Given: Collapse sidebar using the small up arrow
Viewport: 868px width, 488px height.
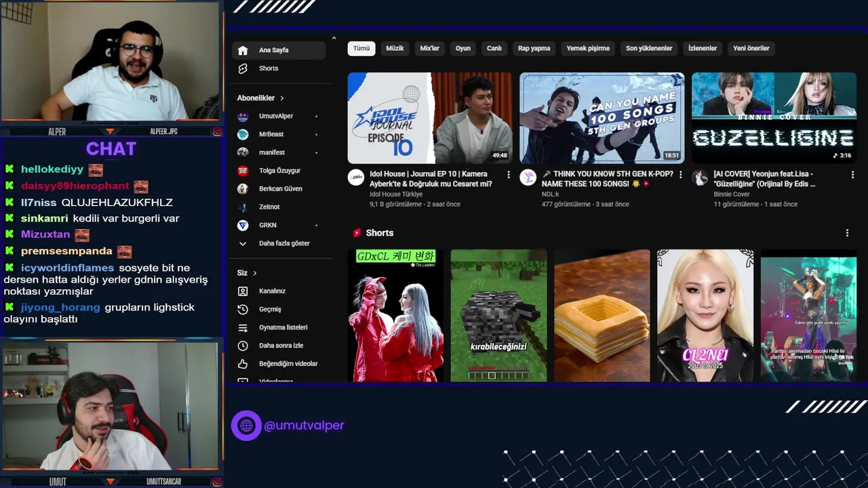Looking at the screenshot, I should 334,38.
